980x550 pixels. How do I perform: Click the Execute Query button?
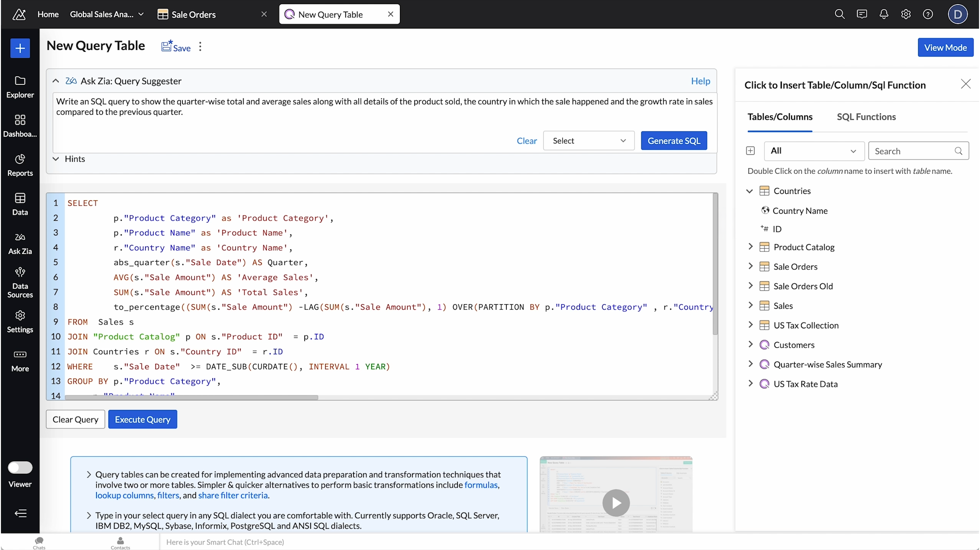point(142,419)
